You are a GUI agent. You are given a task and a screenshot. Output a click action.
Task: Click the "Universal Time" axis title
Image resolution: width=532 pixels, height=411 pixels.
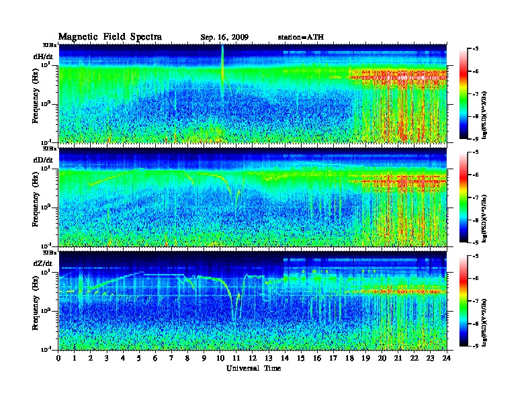point(253,368)
